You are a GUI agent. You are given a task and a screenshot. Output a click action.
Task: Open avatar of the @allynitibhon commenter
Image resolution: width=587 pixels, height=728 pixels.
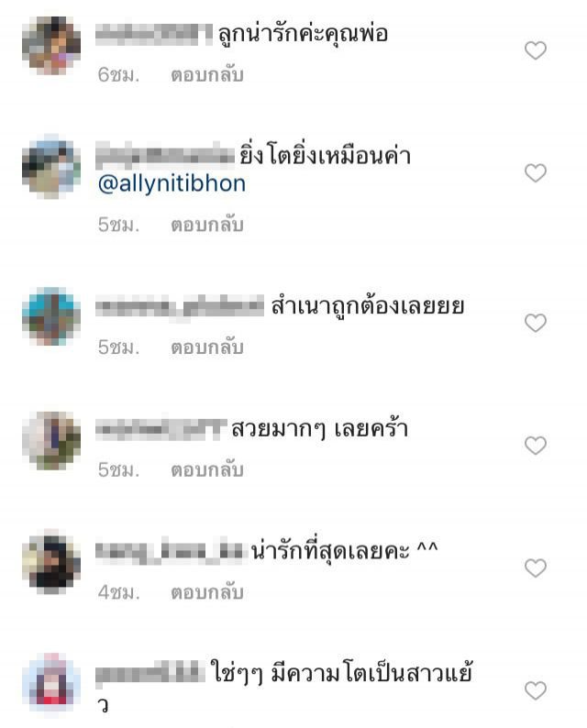click(x=51, y=168)
